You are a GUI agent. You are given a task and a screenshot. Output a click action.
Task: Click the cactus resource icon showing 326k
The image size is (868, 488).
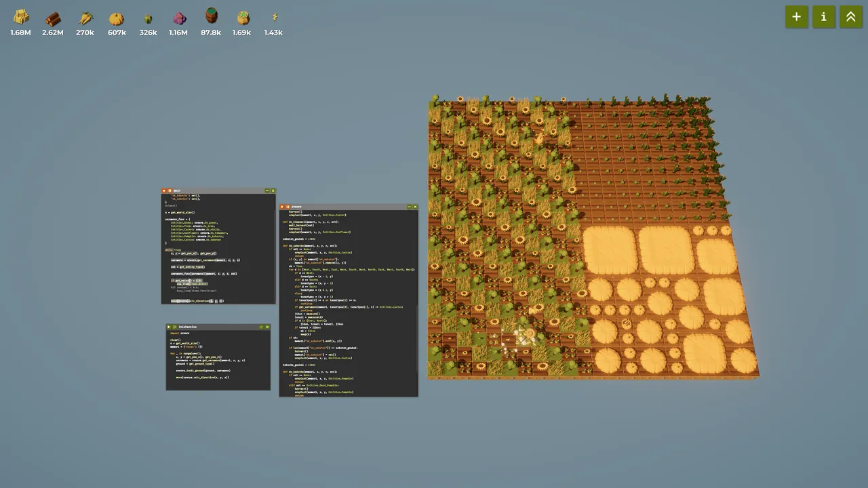148,18
